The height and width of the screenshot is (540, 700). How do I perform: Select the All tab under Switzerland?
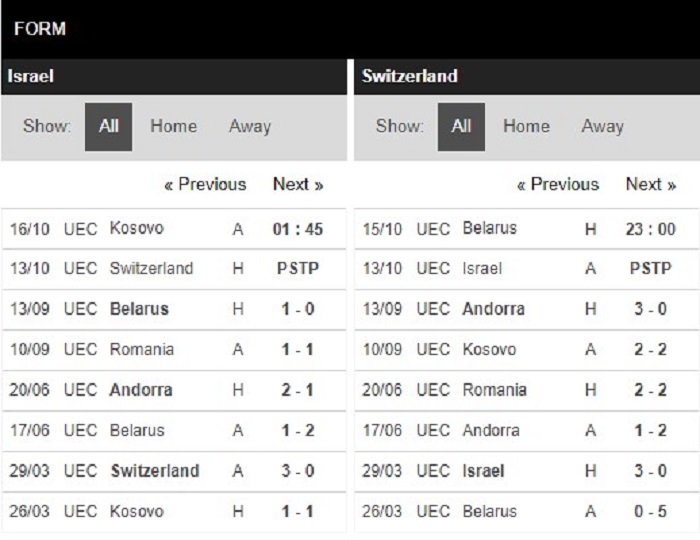click(461, 127)
